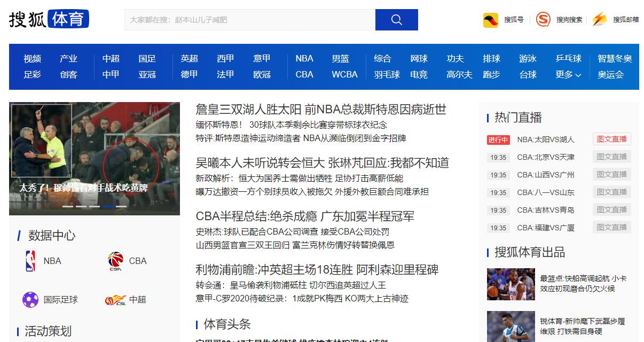
Task: Open 最篮点:快船高调起航 article
Action: pos(583,283)
